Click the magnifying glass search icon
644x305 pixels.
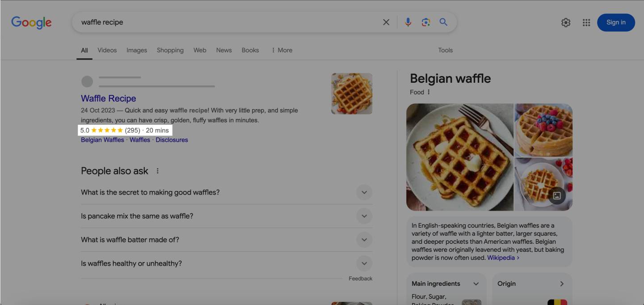coord(443,22)
